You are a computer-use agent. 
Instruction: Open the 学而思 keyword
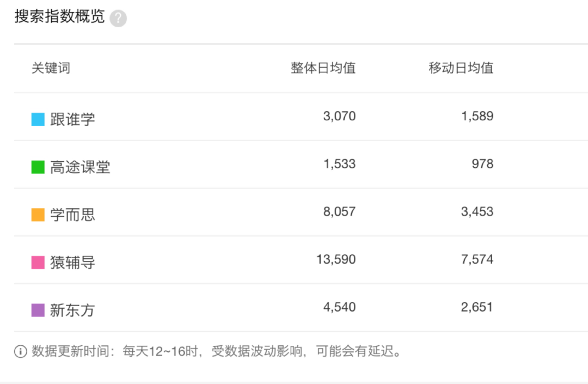[72, 215]
